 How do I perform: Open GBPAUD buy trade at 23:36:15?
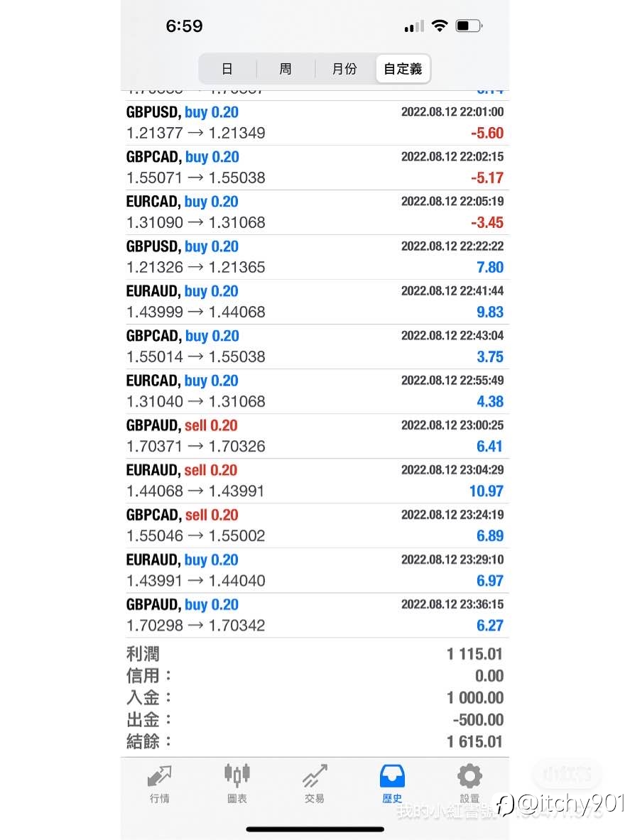pyautogui.click(x=315, y=615)
